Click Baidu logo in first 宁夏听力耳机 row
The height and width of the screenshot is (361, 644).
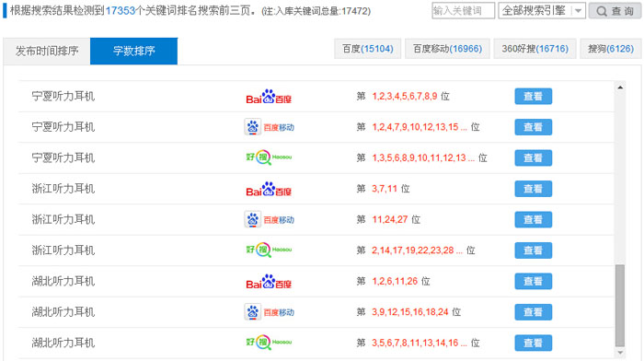pos(269,97)
